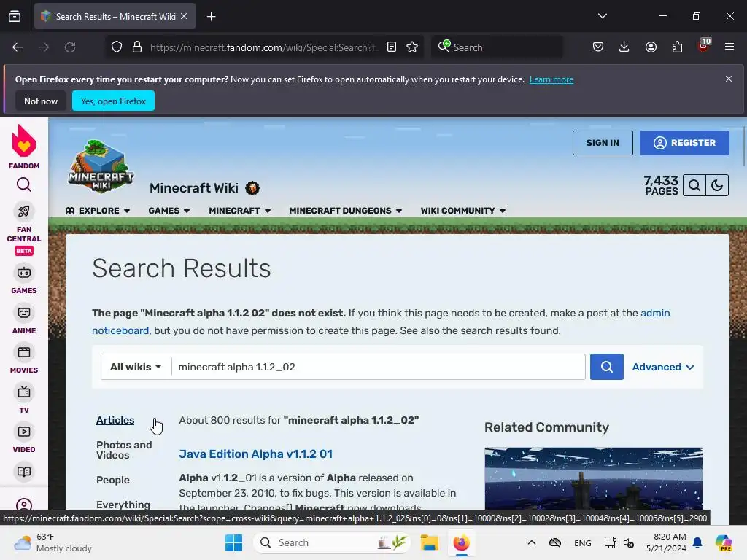Show hidden system tray icons chevron
Image resolution: width=747 pixels, height=560 pixels.
click(x=532, y=542)
